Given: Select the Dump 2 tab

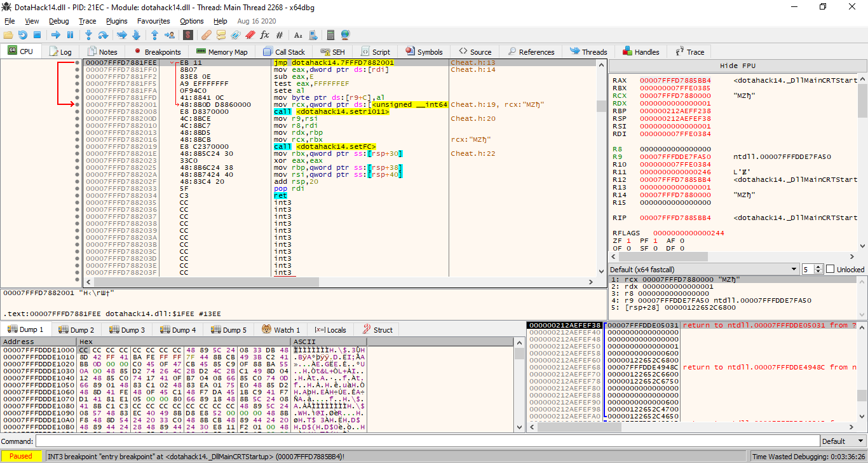Looking at the screenshot, I should 76,330.
